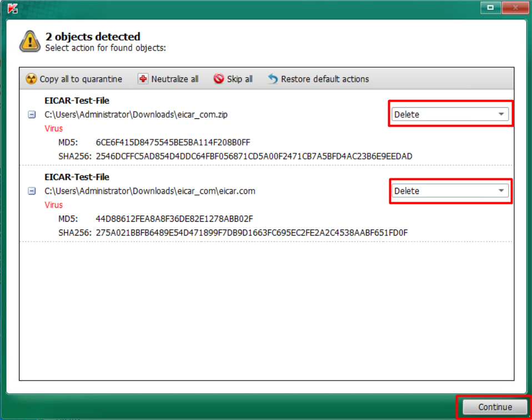Click the Copy all to quarantine radiation icon
532x420 pixels.
click(31, 79)
